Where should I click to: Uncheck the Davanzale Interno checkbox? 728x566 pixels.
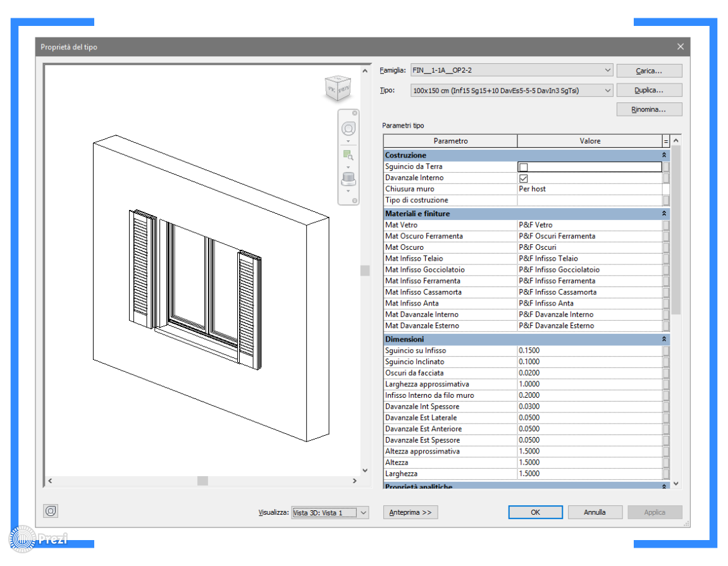(523, 178)
